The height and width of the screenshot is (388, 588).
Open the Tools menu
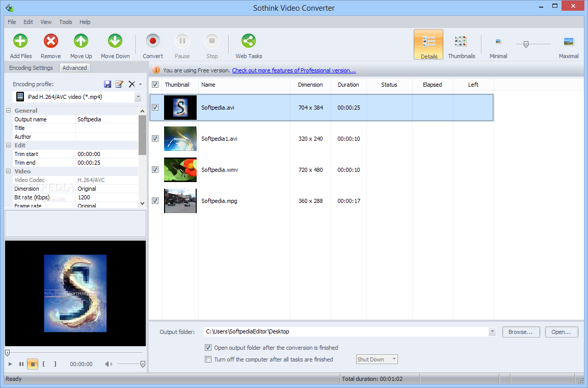click(66, 22)
